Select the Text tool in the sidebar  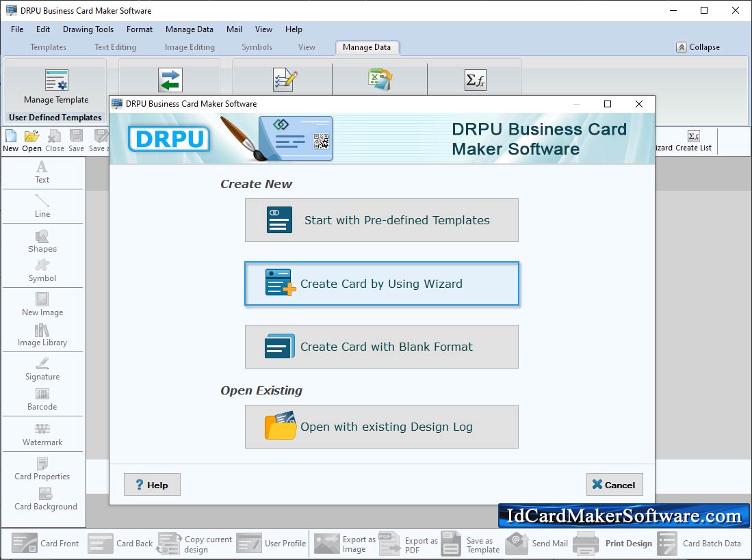click(42, 172)
